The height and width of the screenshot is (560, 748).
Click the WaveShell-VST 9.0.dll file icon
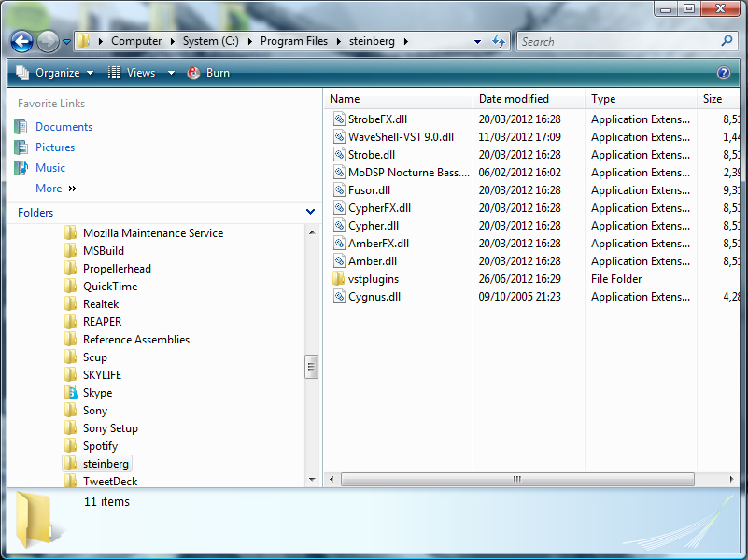(339, 137)
